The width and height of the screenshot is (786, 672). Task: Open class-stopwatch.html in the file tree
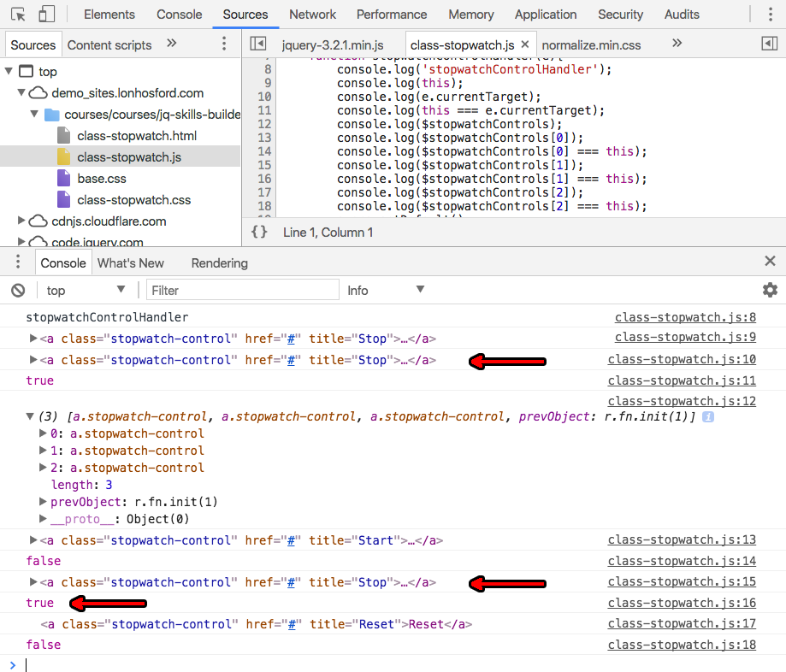tap(136, 136)
